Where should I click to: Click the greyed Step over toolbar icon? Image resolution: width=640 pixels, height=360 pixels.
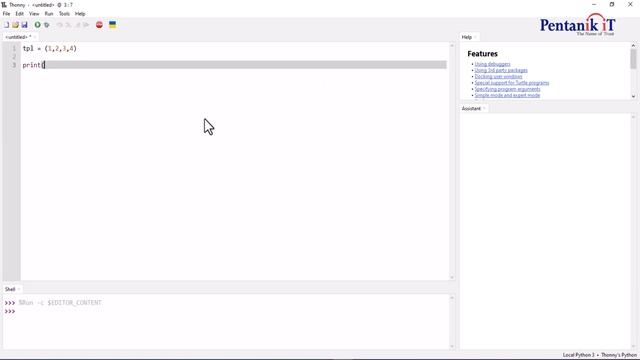(60, 25)
